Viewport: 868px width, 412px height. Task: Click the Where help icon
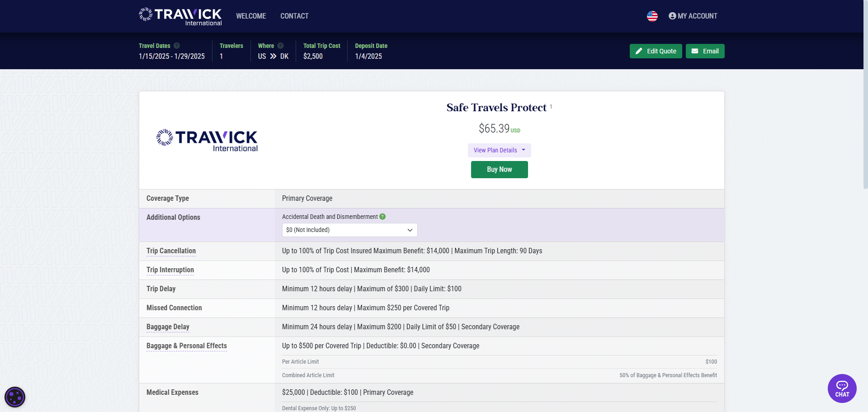(280, 46)
